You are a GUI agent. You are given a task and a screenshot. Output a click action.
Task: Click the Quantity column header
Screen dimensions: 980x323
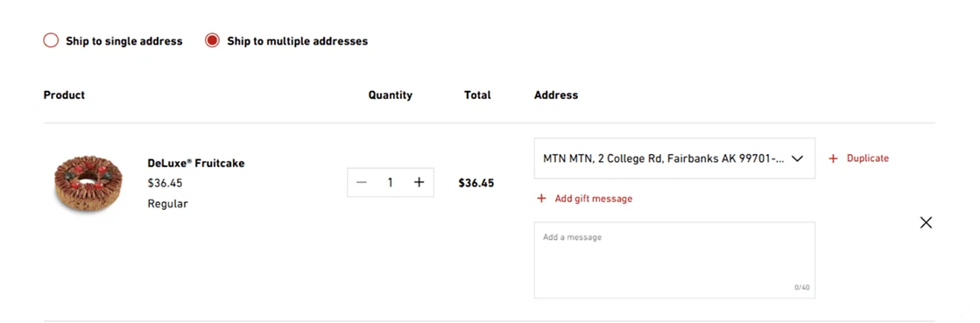(x=390, y=95)
